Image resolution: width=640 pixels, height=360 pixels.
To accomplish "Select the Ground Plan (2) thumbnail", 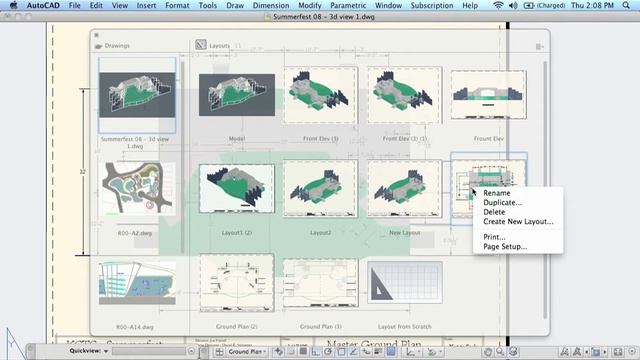I will pos(237,283).
